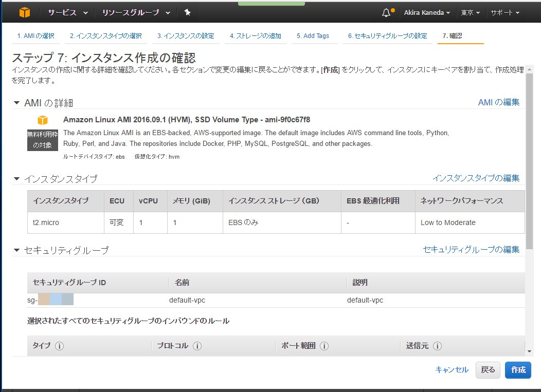This screenshot has width=541, height=392.
Task: Open the サービス dropdown menu
Action: point(68,12)
